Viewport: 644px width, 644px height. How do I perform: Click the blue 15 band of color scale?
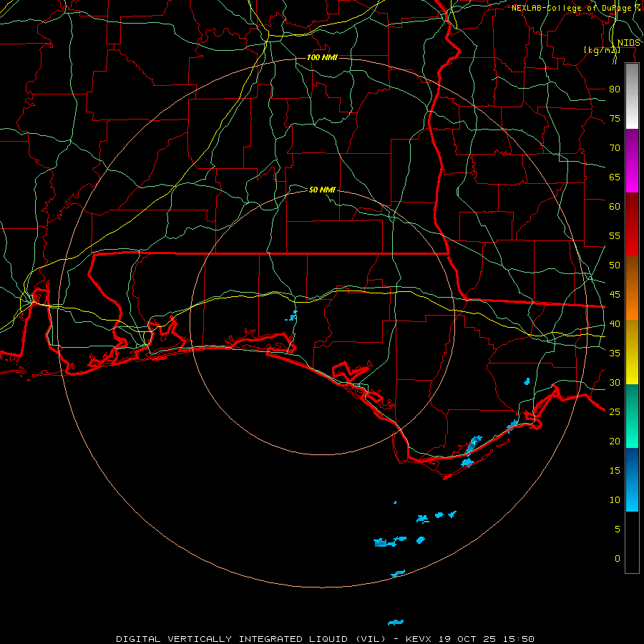coord(632,479)
